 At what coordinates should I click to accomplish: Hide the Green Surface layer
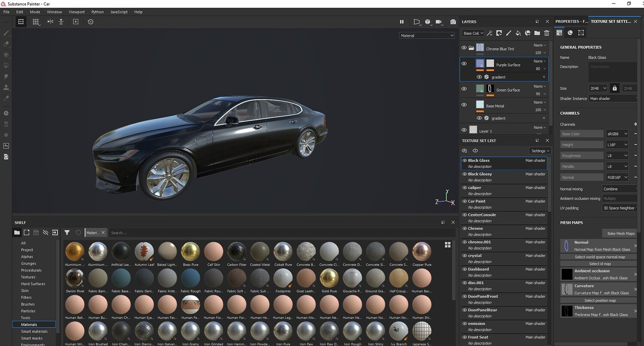464,89
